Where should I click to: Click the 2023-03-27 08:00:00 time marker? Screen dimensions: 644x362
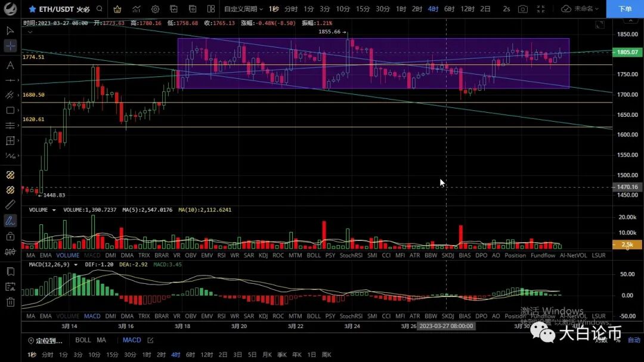pos(445,326)
